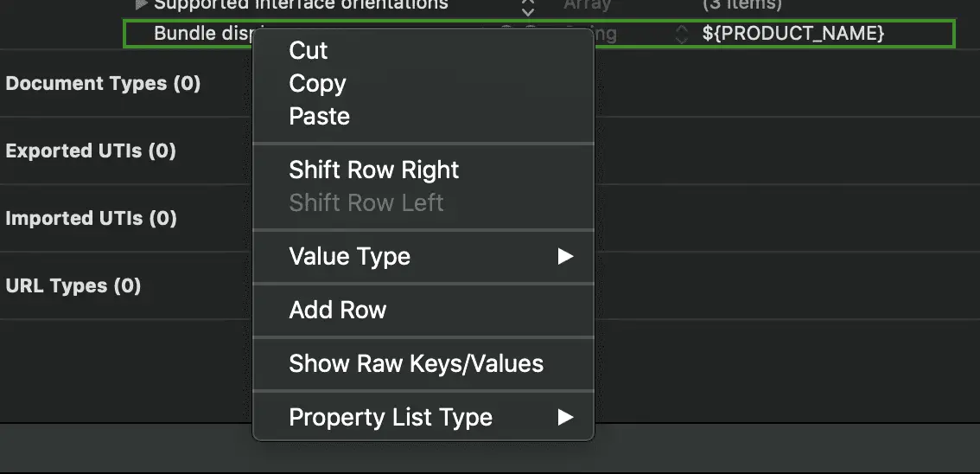The height and width of the screenshot is (474, 980).
Task: Select Shift Row Right menu item
Action: pyautogui.click(x=373, y=170)
